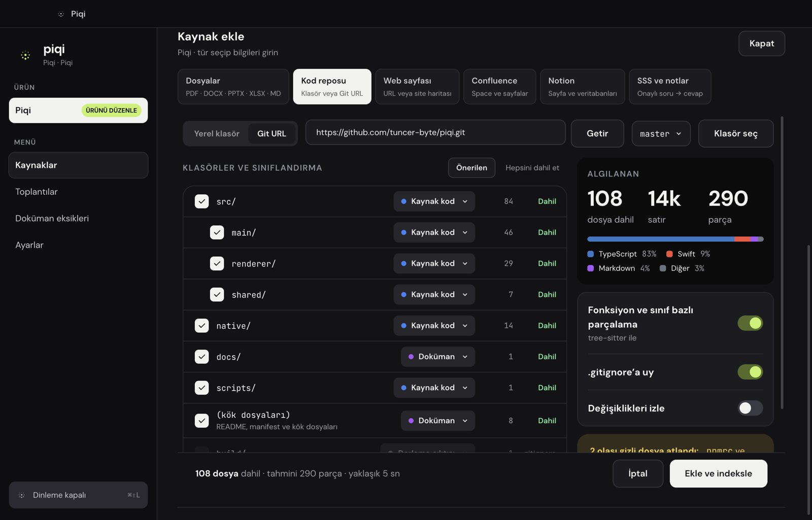Click Ekle ve indeksle button
This screenshot has height=520, width=812.
718,473
